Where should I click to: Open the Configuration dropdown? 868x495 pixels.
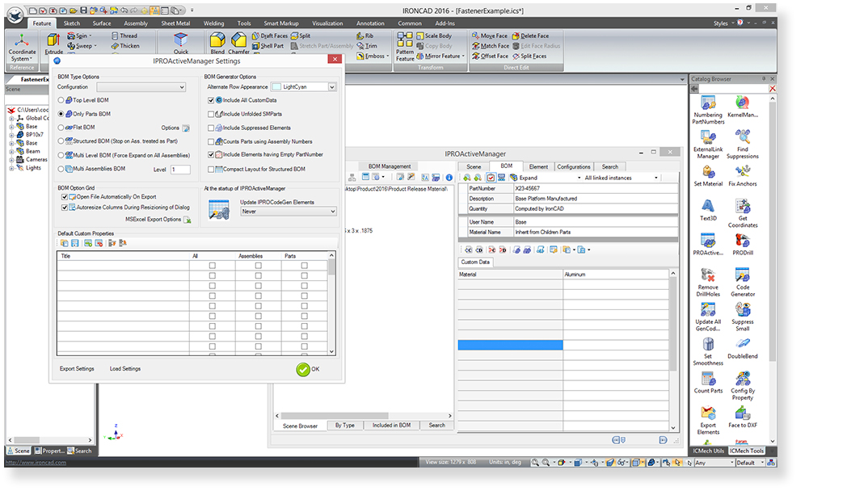coord(146,87)
